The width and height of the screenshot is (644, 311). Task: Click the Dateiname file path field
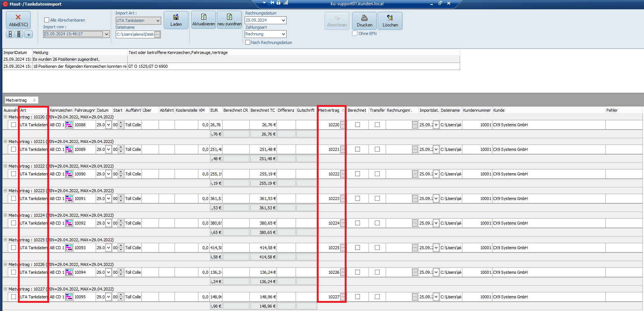[135, 34]
